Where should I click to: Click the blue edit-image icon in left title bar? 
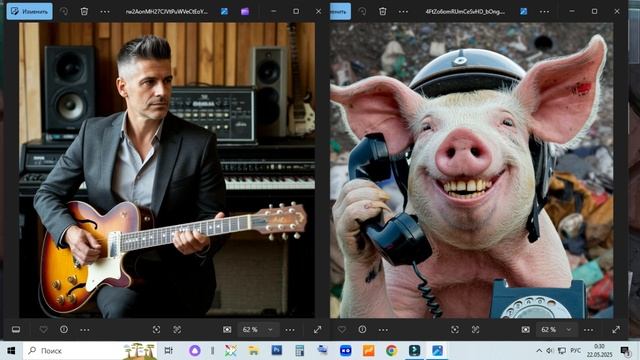pos(224,11)
